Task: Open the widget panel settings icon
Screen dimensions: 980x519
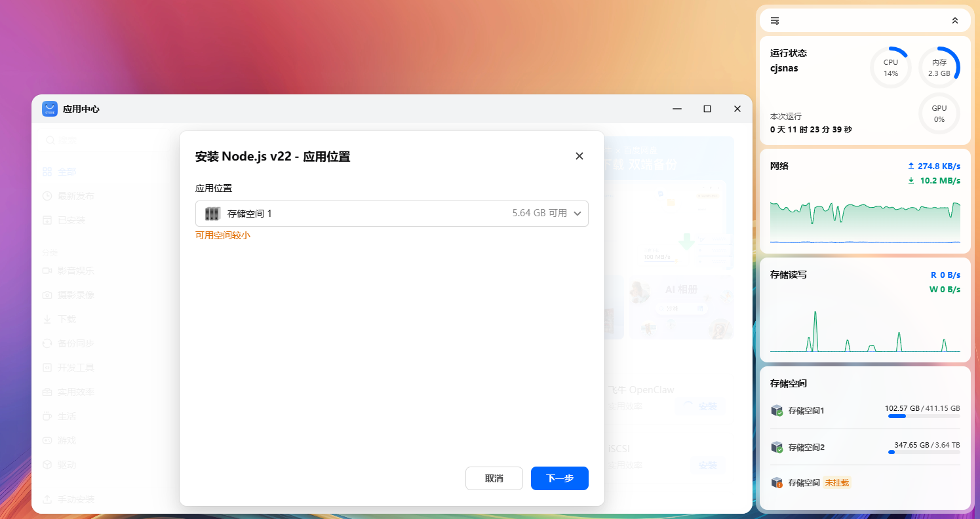Action: coord(775,20)
